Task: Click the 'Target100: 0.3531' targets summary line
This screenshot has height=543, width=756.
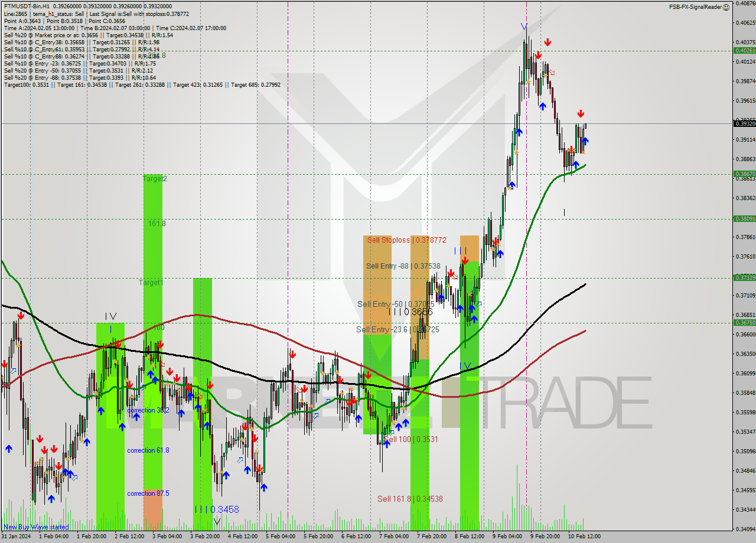Action: 142,84
